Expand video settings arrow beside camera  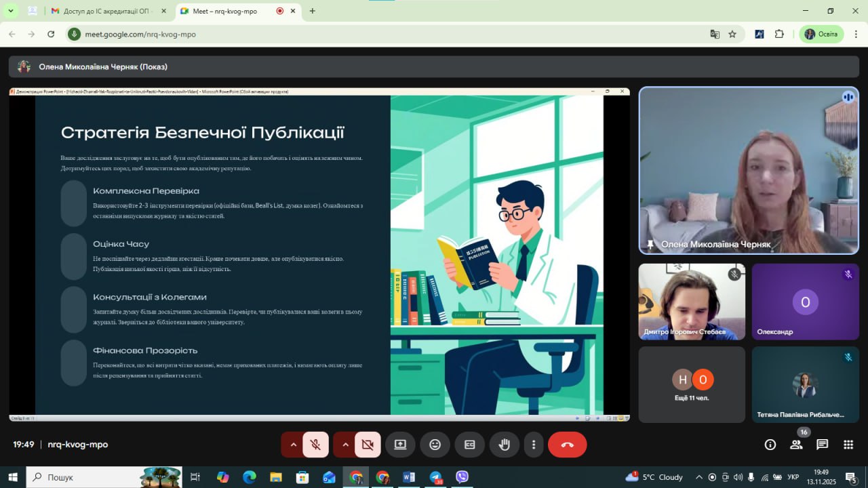[x=345, y=445]
